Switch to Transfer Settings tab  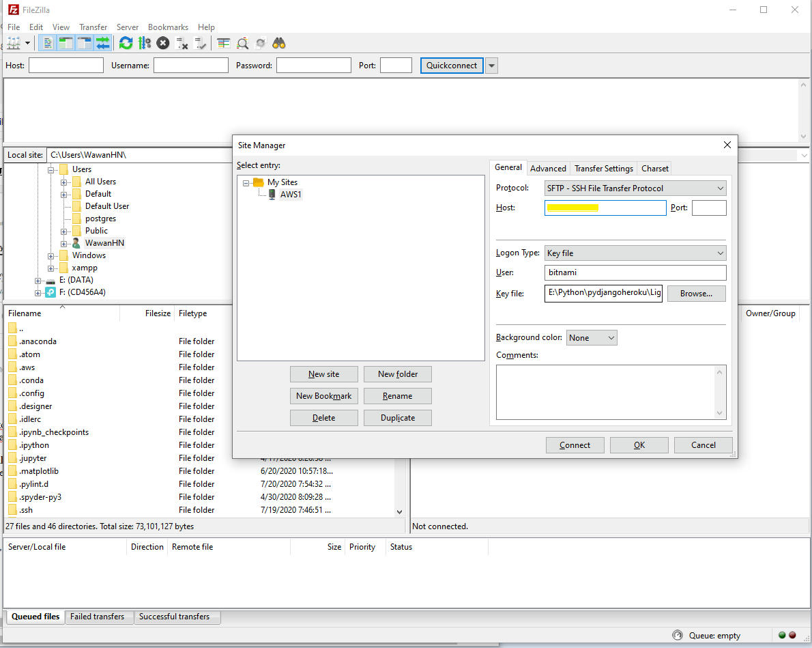pyautogui.click(x=603, y=169)
